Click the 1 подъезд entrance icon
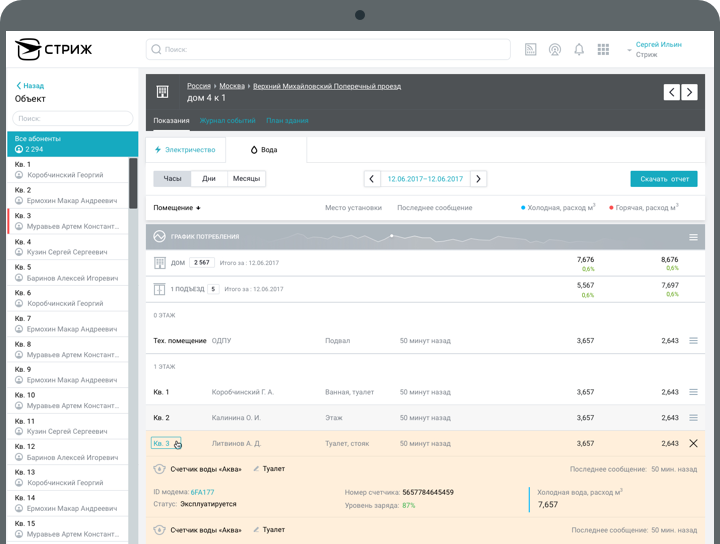Viewport: 720px width, 544px height. [x=159, y=289]
